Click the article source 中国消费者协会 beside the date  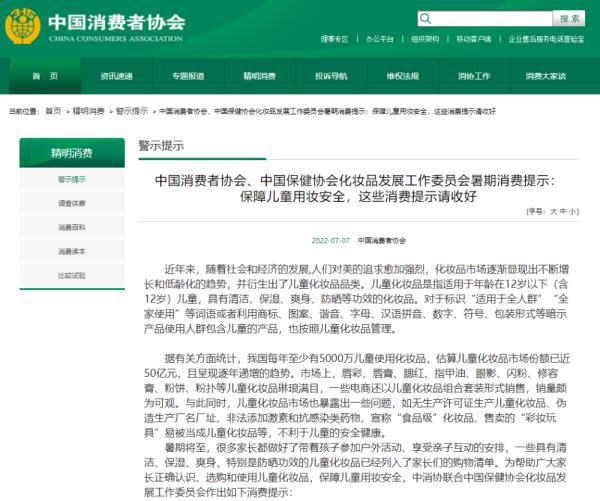point(382,240)
